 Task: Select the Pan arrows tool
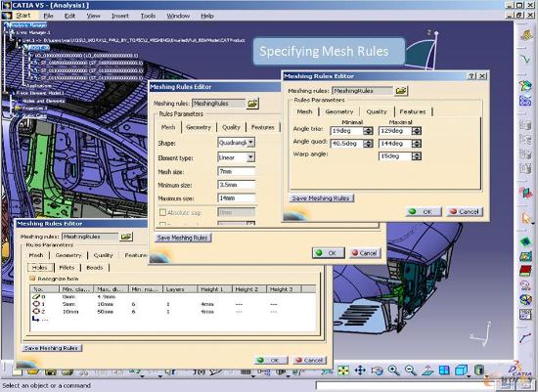[x=360, y=370]
